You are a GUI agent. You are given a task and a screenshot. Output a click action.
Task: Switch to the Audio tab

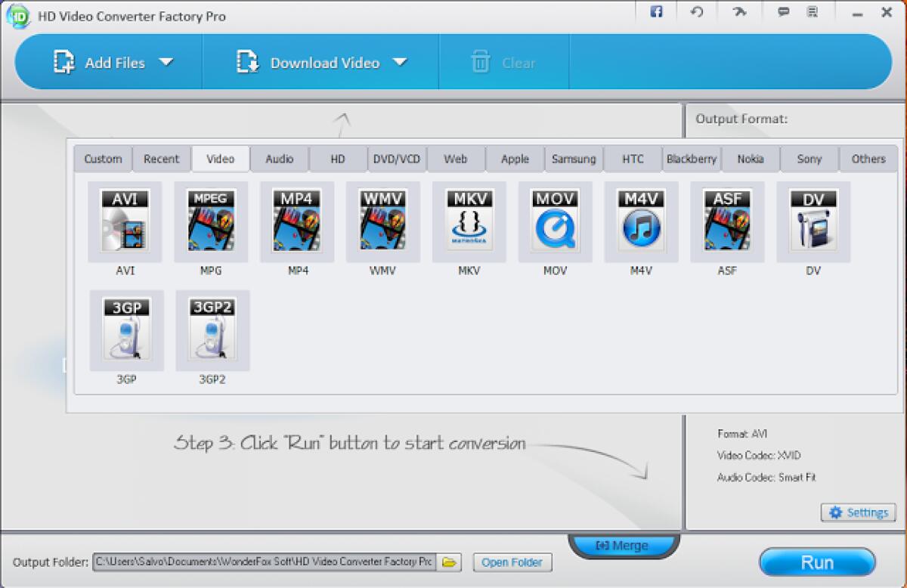click(279, 159)
